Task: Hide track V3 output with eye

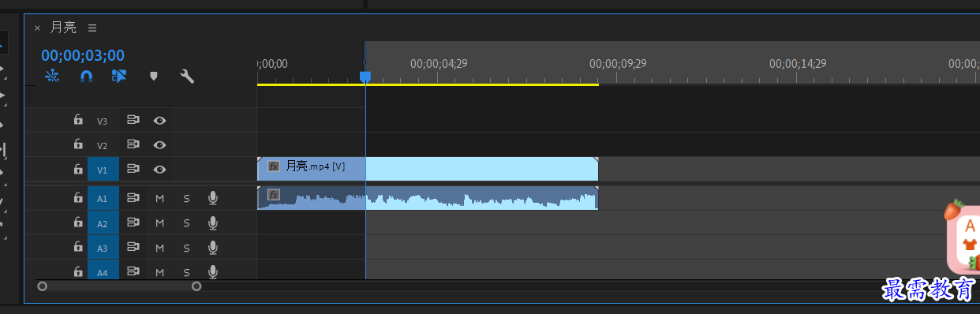Action: click(160, 121)
